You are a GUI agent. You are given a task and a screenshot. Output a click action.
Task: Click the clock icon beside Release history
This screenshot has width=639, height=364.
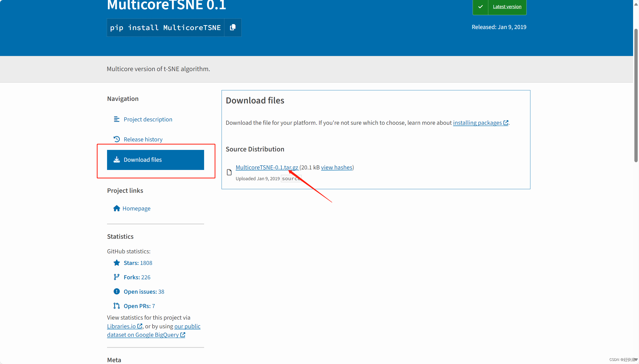tap(117, 139)
